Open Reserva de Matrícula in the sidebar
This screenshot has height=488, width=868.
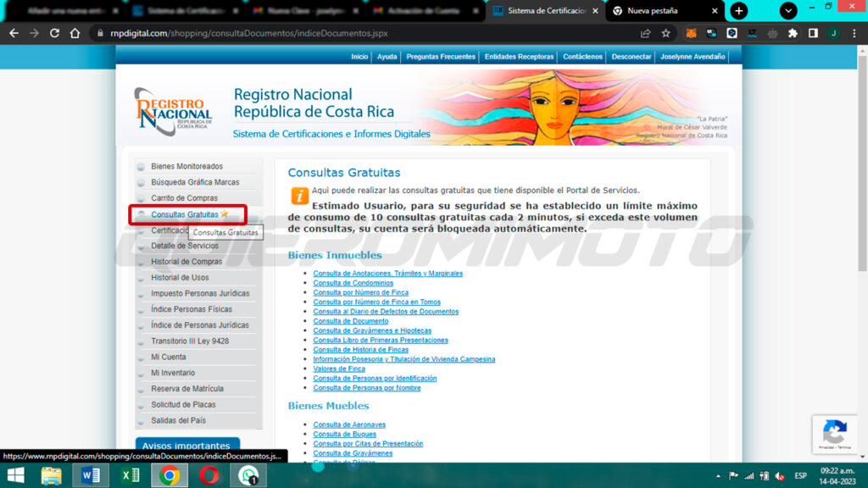click(x=187, y=389)
